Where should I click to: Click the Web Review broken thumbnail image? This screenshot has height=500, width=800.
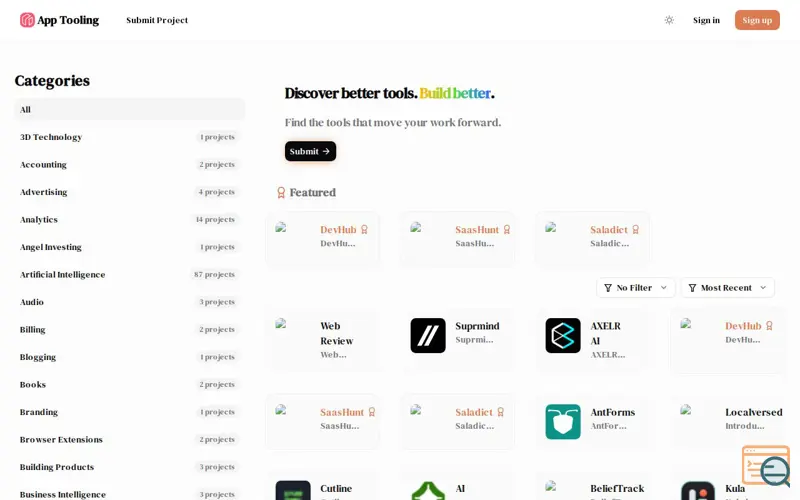pos(281,323)
